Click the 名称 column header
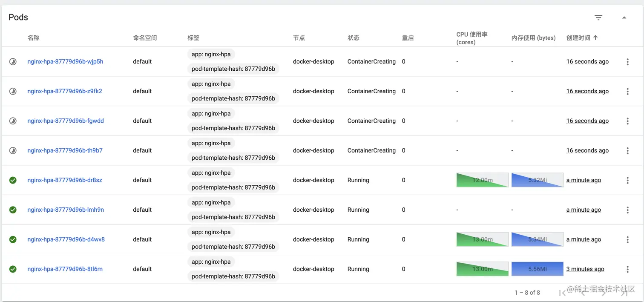 33,38
